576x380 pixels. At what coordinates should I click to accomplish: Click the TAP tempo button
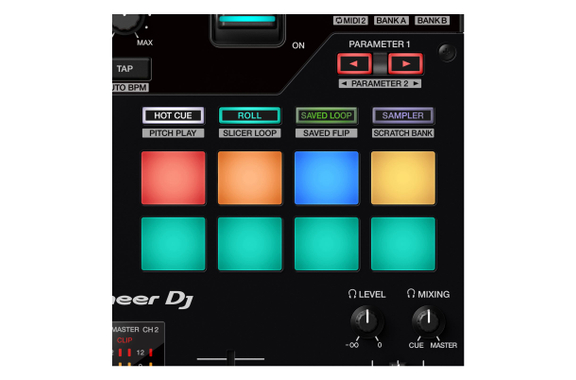click(131, 69)
